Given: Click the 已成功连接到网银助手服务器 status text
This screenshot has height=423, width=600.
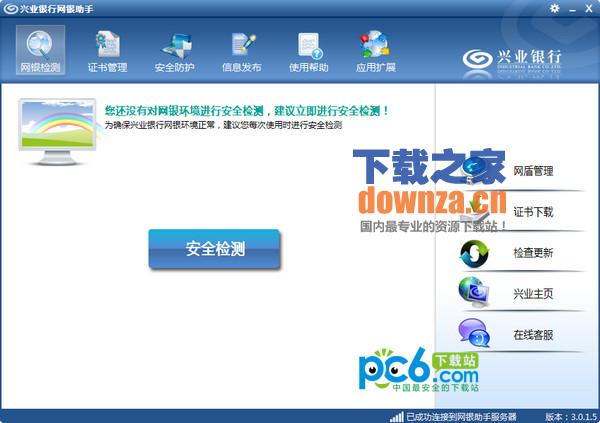Looking at the screenshot, I should click(461, 416).
